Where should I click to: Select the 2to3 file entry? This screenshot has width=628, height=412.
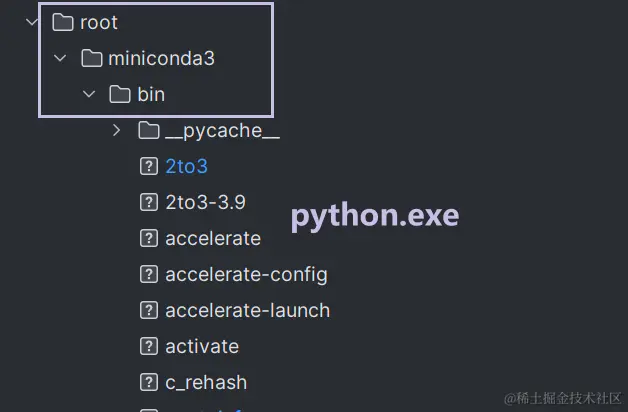(x=186, y=166)
